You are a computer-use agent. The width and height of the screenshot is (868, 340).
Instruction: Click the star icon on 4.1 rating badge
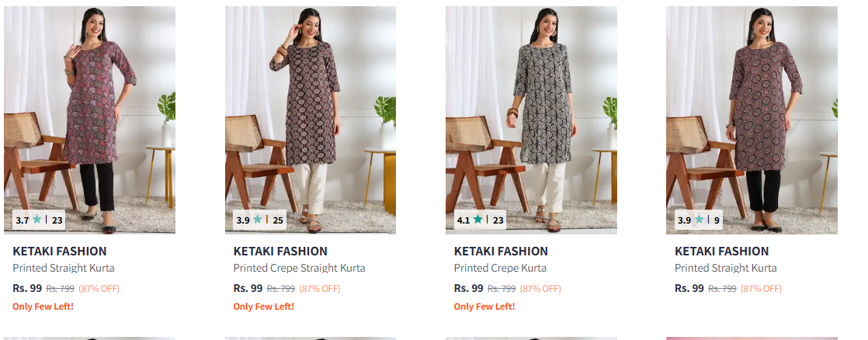click(477, 220)
